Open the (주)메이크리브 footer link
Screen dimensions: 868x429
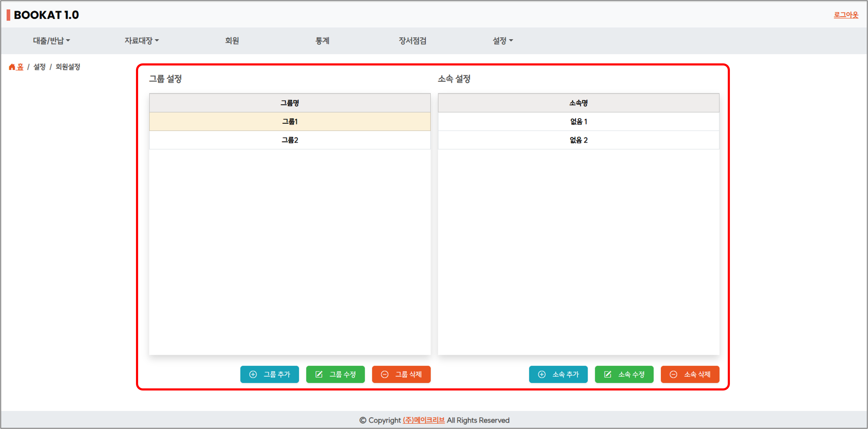[x=424, y=420]
